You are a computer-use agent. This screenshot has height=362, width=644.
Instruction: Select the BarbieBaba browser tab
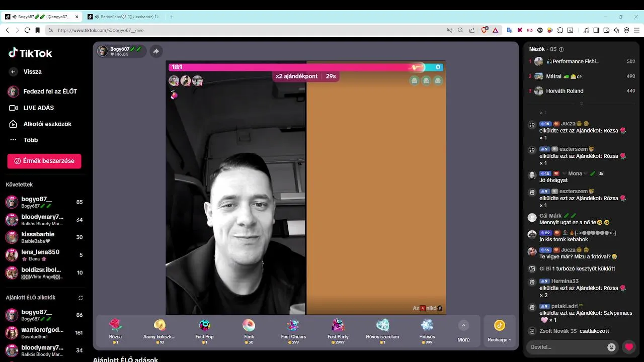124,17
